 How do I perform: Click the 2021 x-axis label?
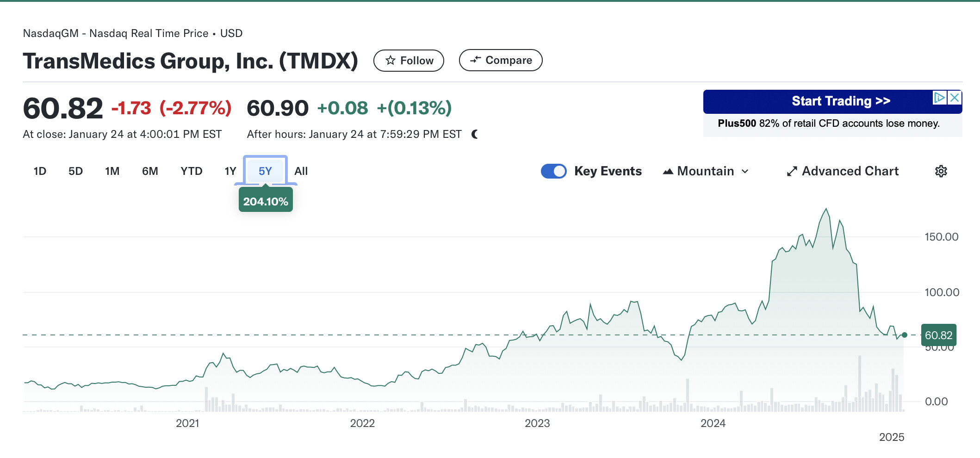coord(187,423)
